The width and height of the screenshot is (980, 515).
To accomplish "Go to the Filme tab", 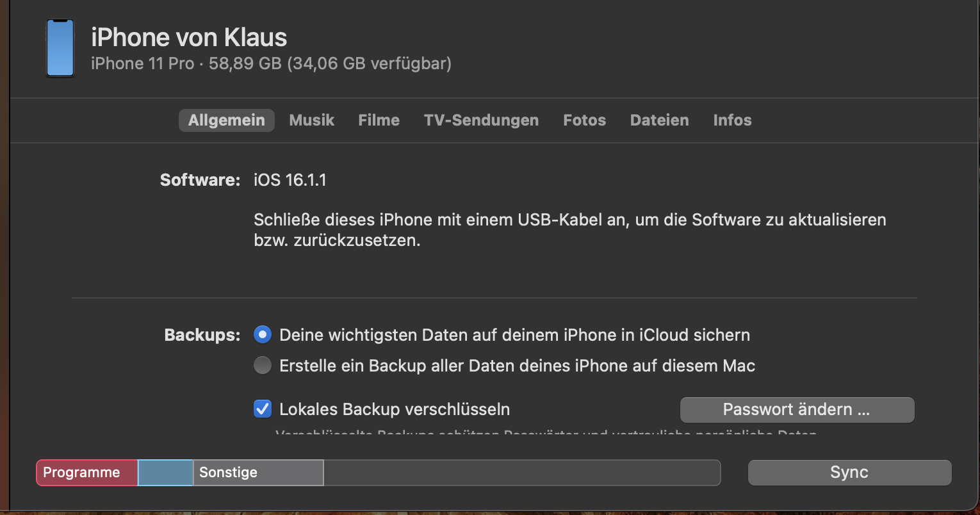I will 379,120.
